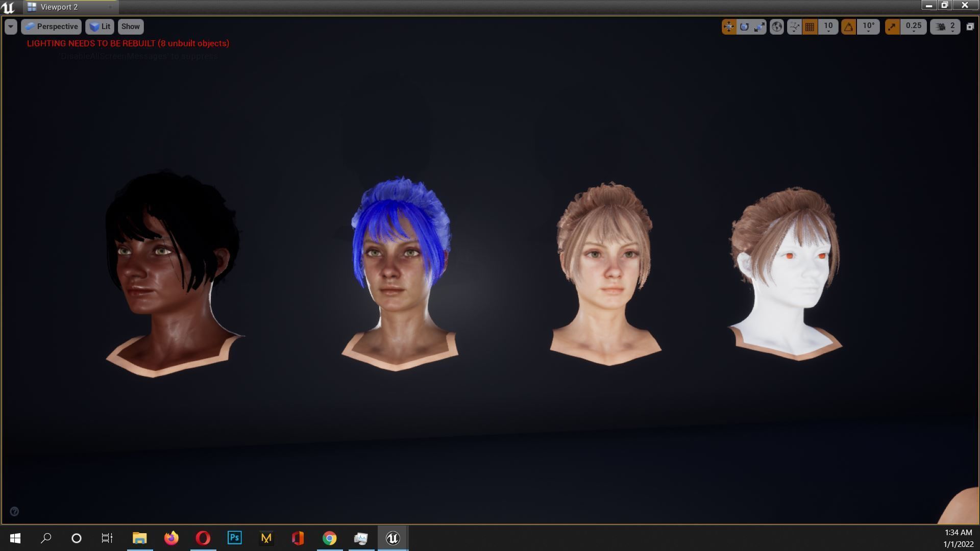Open the Perspective view menu
The height and width of the screenshot is (551, 980).
point(51,27)
